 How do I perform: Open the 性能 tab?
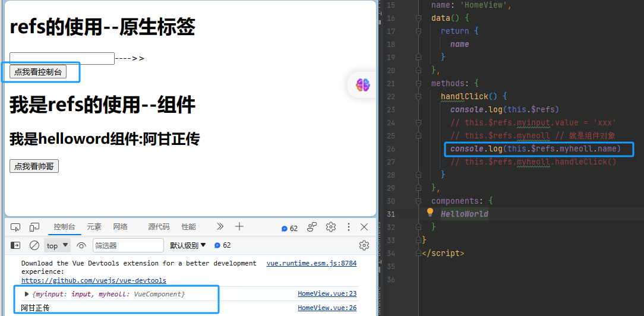(188, 227)
